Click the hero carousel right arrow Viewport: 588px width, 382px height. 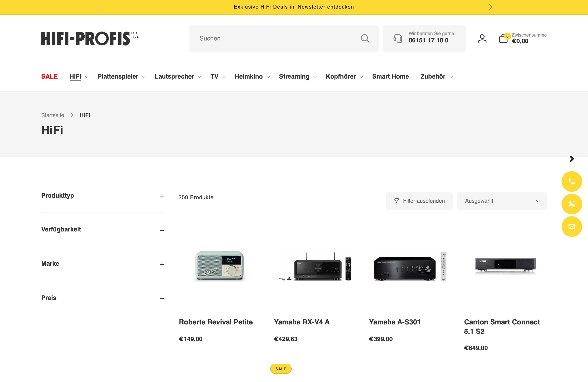571,159
